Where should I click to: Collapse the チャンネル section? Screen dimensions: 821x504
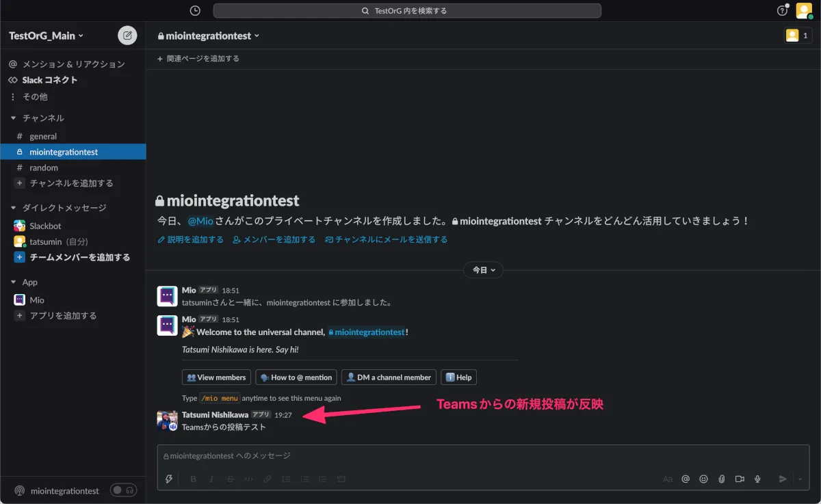(x=13, y=118)
